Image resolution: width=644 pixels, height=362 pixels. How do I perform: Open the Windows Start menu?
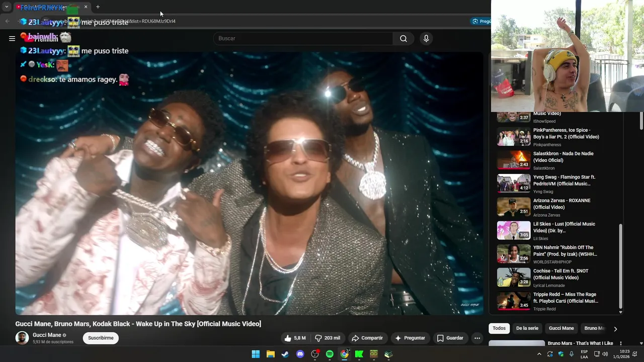tap(256, 354)
